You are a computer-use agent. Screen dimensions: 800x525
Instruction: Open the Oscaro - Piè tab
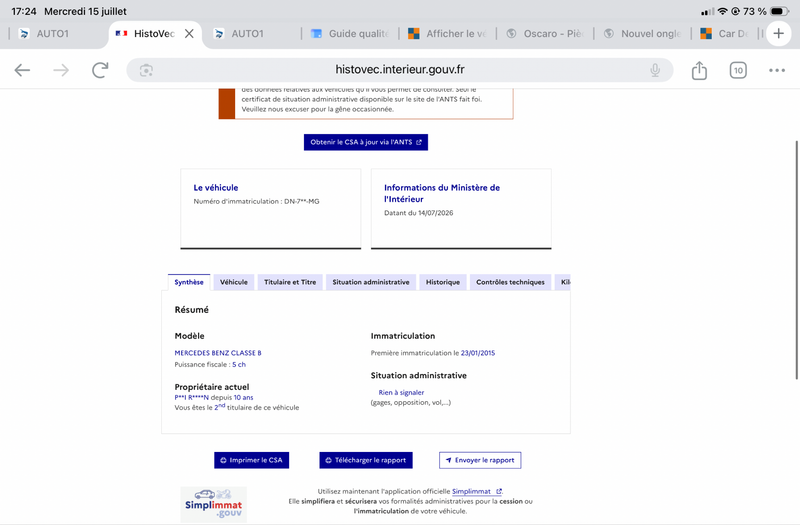point(545,34)
